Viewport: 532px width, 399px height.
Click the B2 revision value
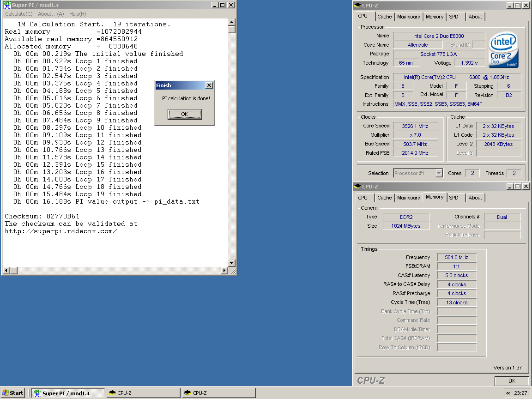click(509, 95)
